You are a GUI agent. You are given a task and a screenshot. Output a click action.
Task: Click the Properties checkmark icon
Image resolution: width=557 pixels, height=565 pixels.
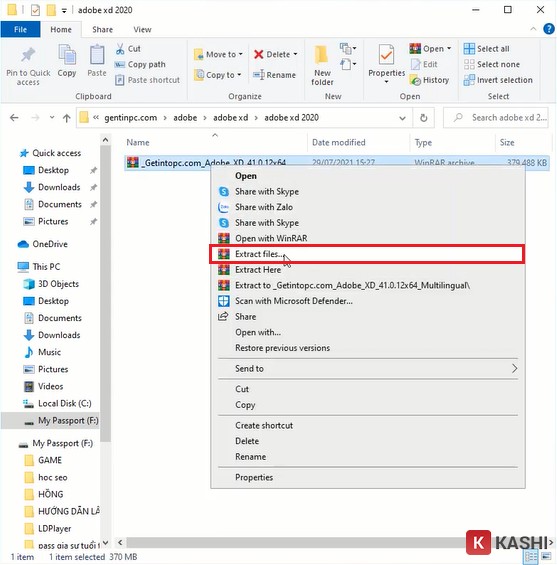386,55
